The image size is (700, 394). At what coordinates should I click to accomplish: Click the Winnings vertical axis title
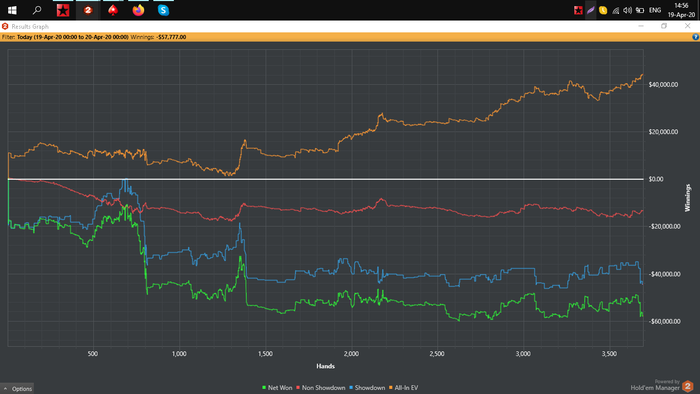coord(688,198)
